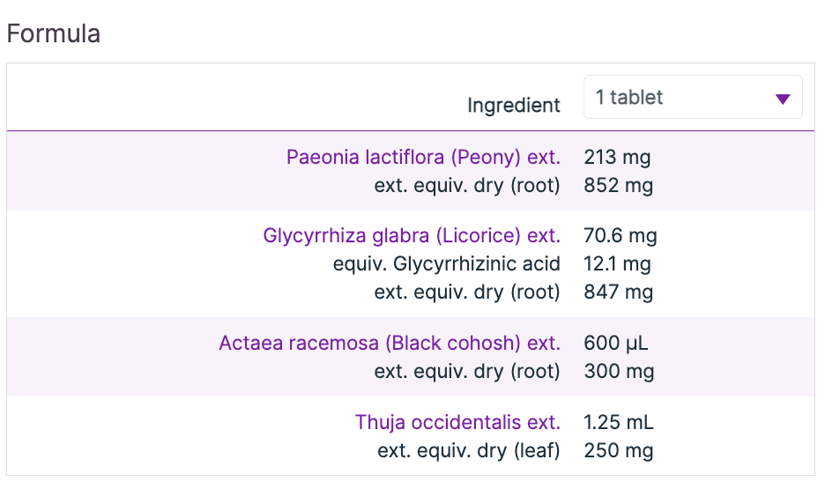Click the Formula heading
Viewport: 825px width, 504px height.
click(53, 33)
